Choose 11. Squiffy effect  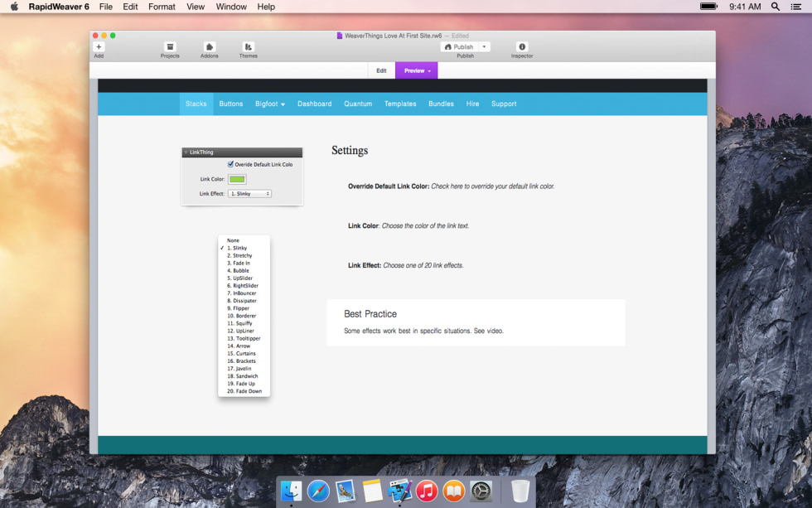click(x=244, y=323)
